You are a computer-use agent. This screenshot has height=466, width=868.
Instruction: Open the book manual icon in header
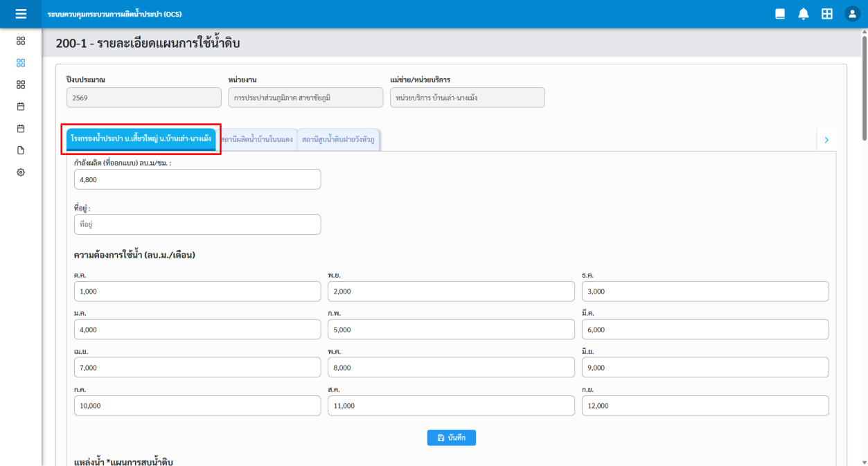click(x=780, y=14)
